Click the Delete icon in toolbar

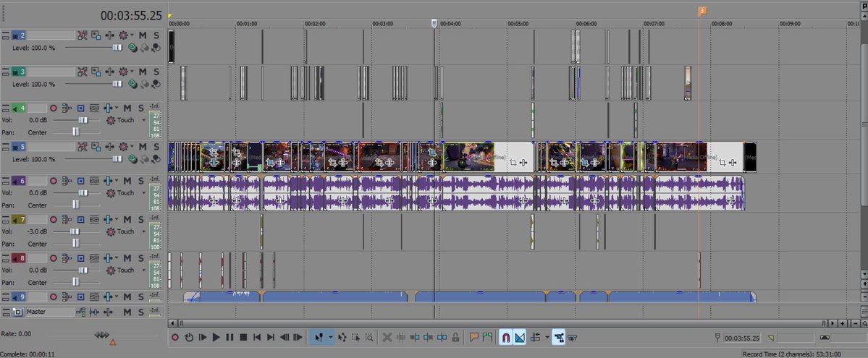(x=387, y=337)
